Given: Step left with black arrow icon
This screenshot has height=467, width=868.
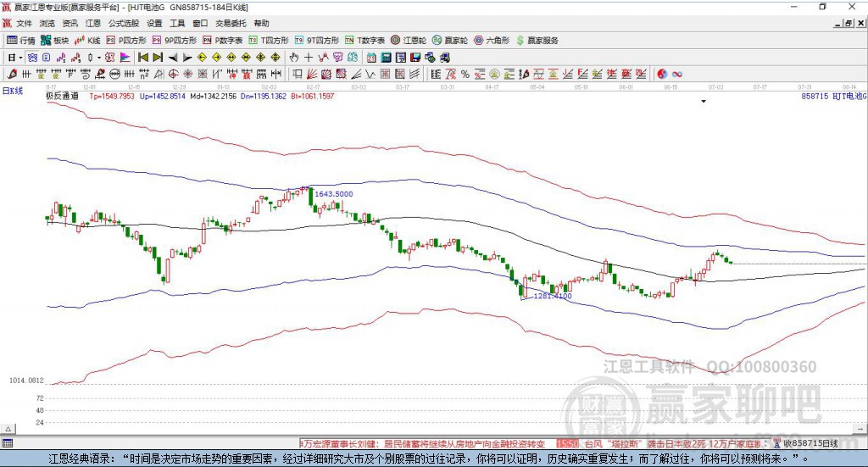Looking at the screenshot, I should coord(173,58).
